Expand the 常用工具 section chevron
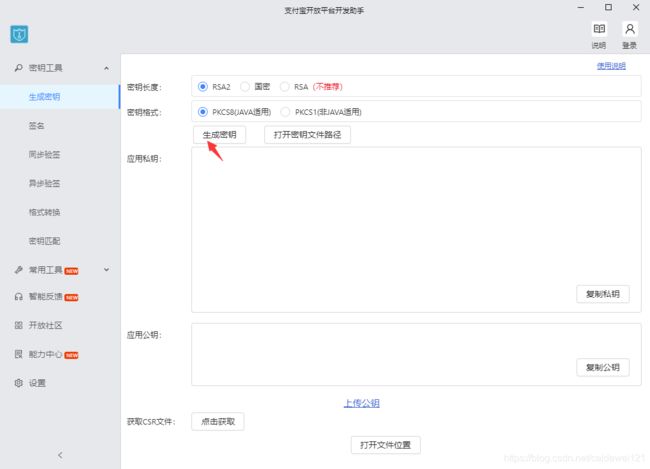The height and width of the screenshot is (469, 650). coord(107,270)
